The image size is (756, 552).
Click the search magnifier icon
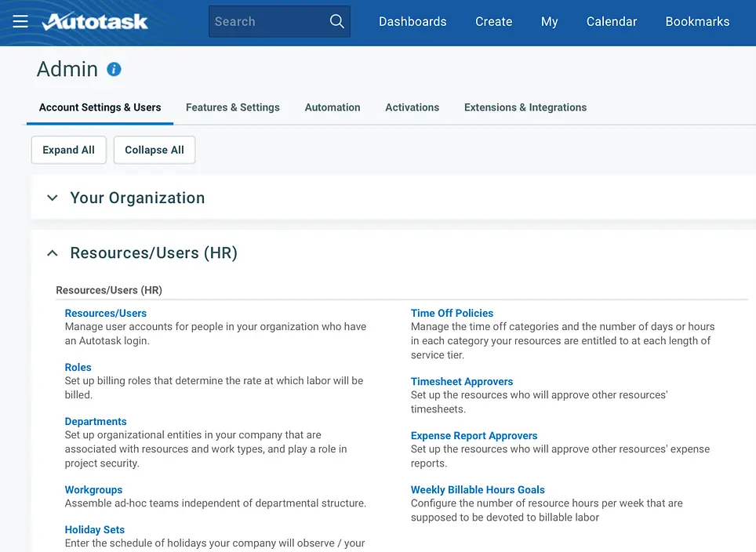pos(336,21)
